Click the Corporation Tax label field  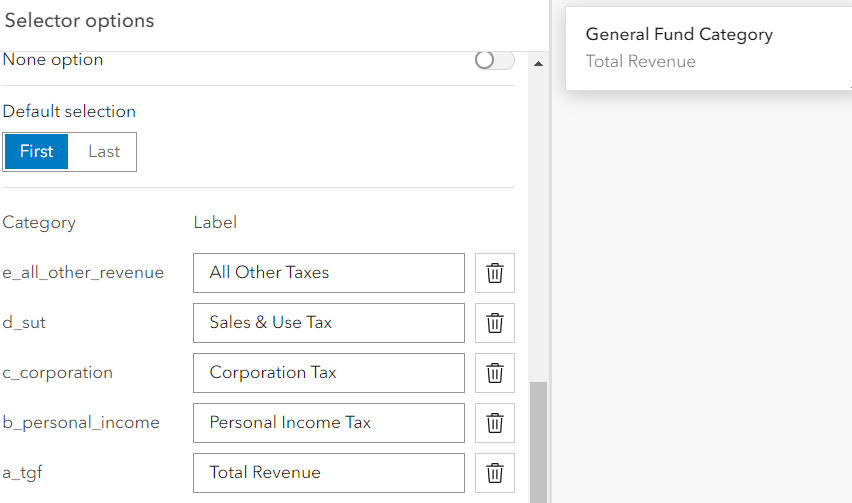click(x=328, y=373)
